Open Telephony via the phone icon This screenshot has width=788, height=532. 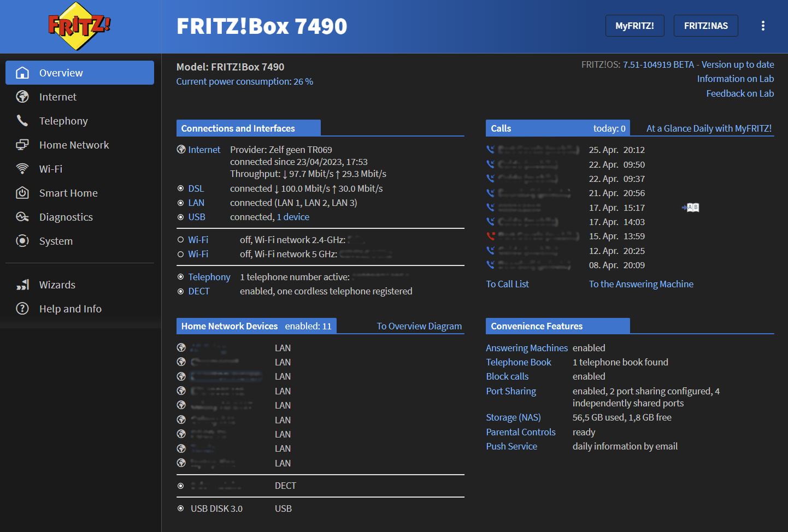22,121
